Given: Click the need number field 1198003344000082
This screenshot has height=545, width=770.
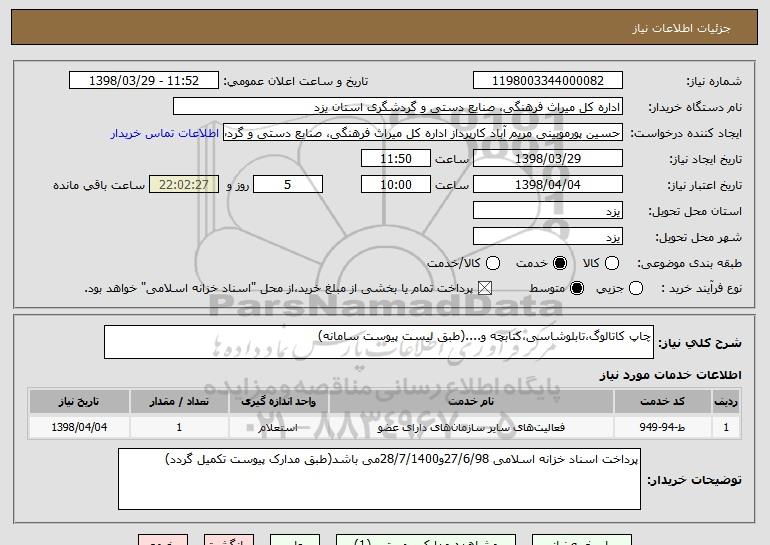Looking at the screenshot, I should click(x=548, y=81).
